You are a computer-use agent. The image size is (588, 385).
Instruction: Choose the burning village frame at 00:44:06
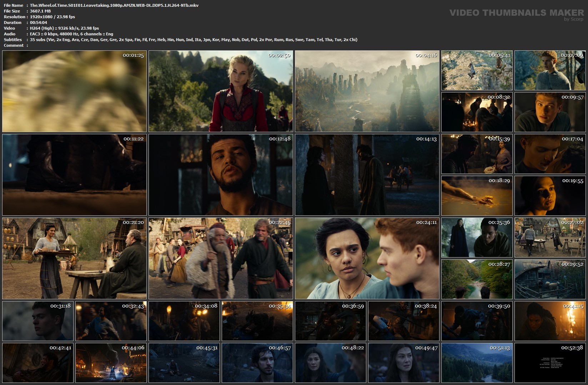(x=111, y=363)
